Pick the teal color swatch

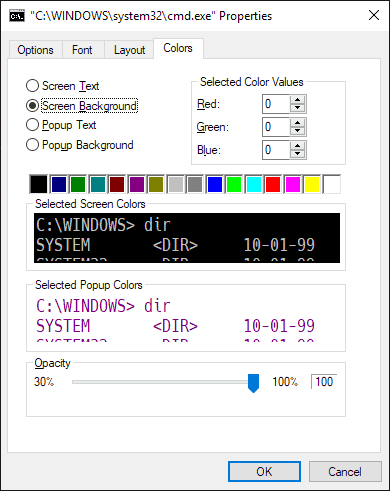click(x=98, y=184)
